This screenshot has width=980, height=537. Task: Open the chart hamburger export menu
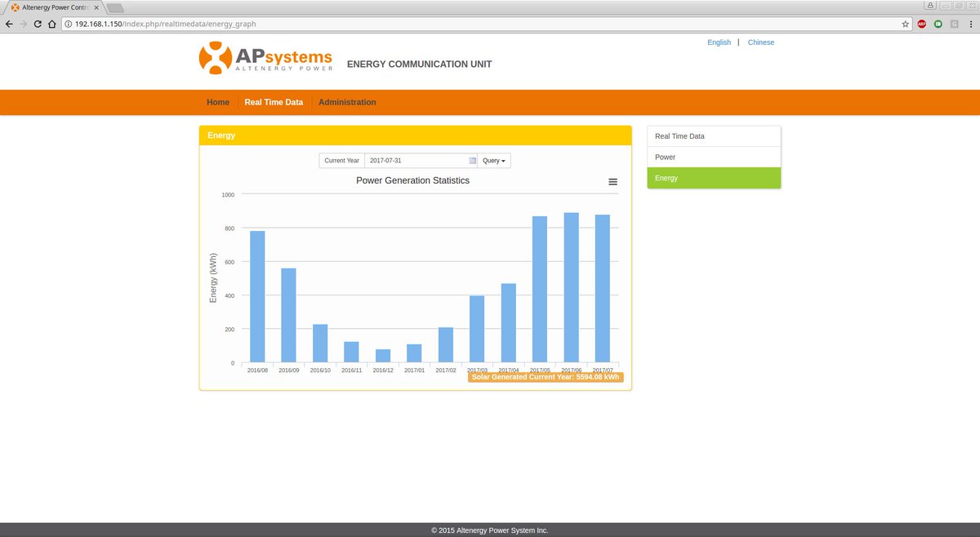[x=612, y=182]
